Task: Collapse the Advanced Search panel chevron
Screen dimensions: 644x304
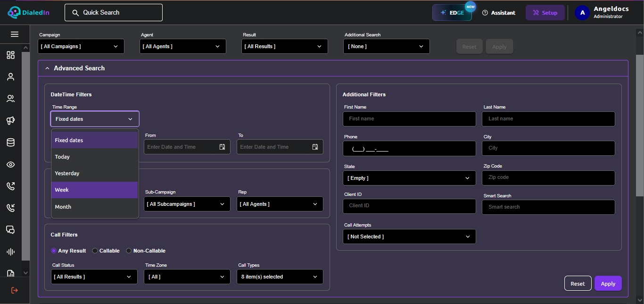Action: pyautogui.click(x=47, y=68)
